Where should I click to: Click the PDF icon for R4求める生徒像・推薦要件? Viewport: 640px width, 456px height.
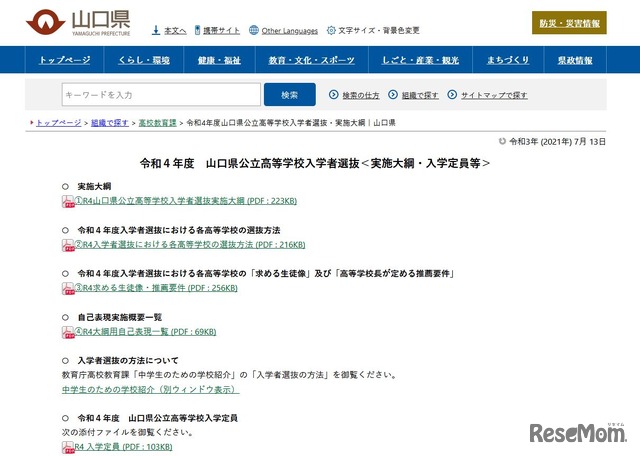tap(69, 289)
